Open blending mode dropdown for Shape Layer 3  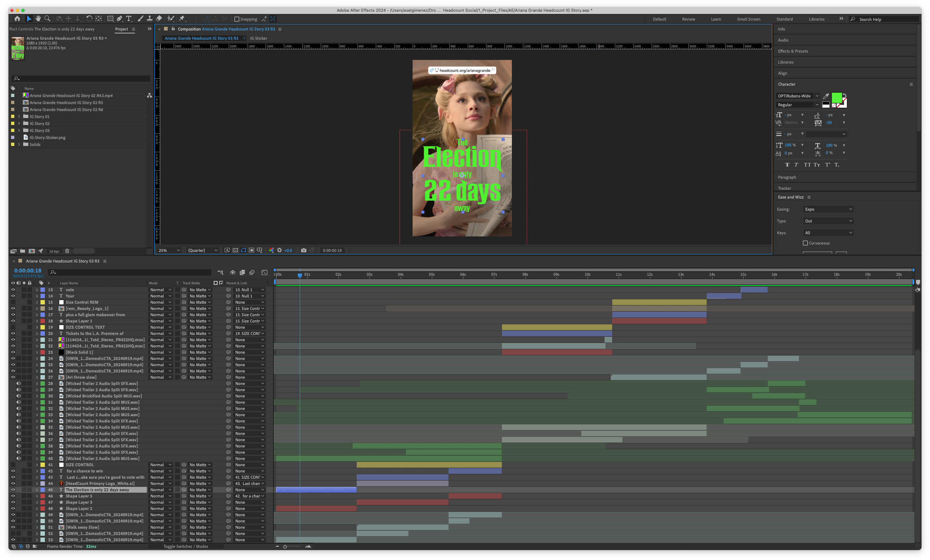160,502
